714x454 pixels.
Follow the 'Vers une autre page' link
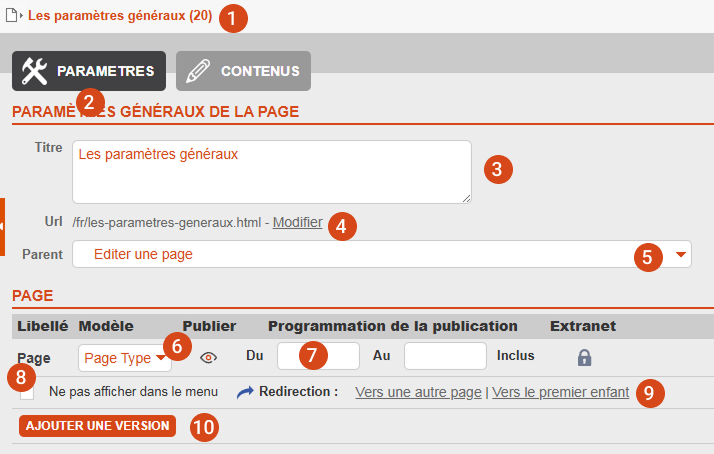point(418,393)
